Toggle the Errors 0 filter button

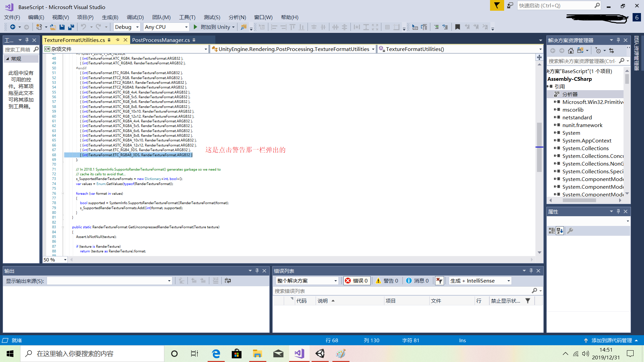pos(357,281)
